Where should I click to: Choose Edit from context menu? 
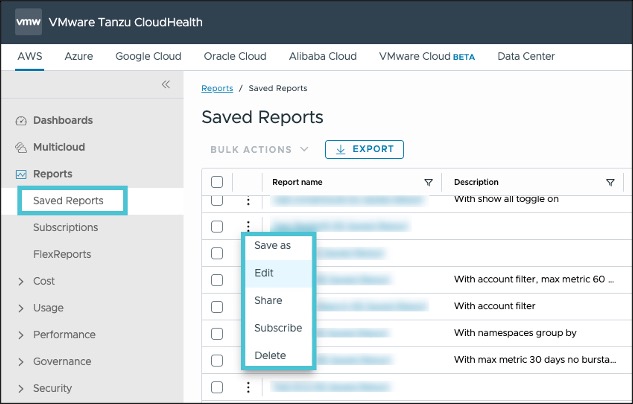279,273
